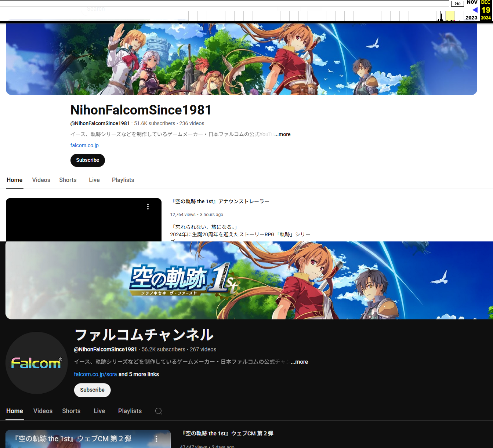
Task: Select the NOV month in Wayback toolbar
Action: (472, 2)
